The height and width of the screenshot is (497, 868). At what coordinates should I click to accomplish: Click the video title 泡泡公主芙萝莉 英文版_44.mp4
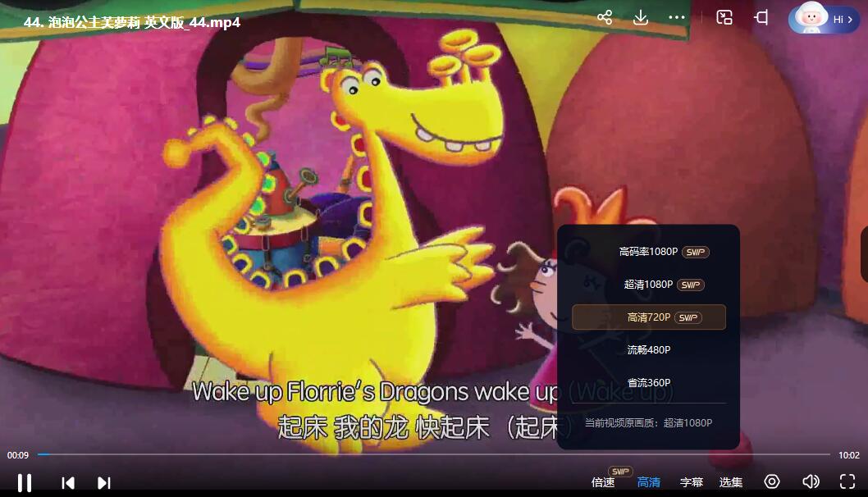coord(132,22)
